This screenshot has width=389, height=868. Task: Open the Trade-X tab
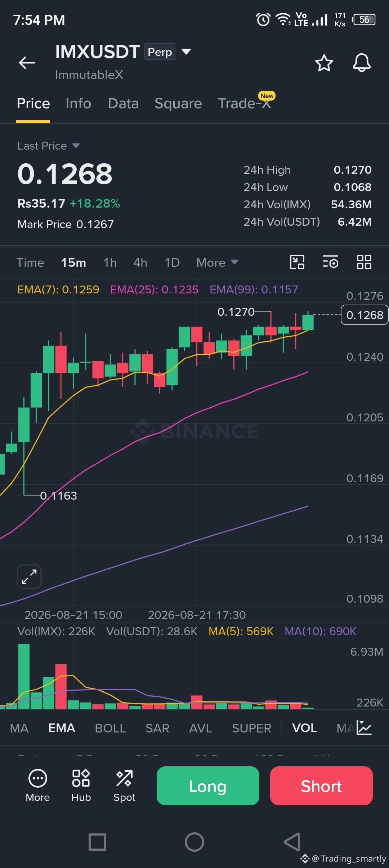pyautogui.click(x=245, y=103)
